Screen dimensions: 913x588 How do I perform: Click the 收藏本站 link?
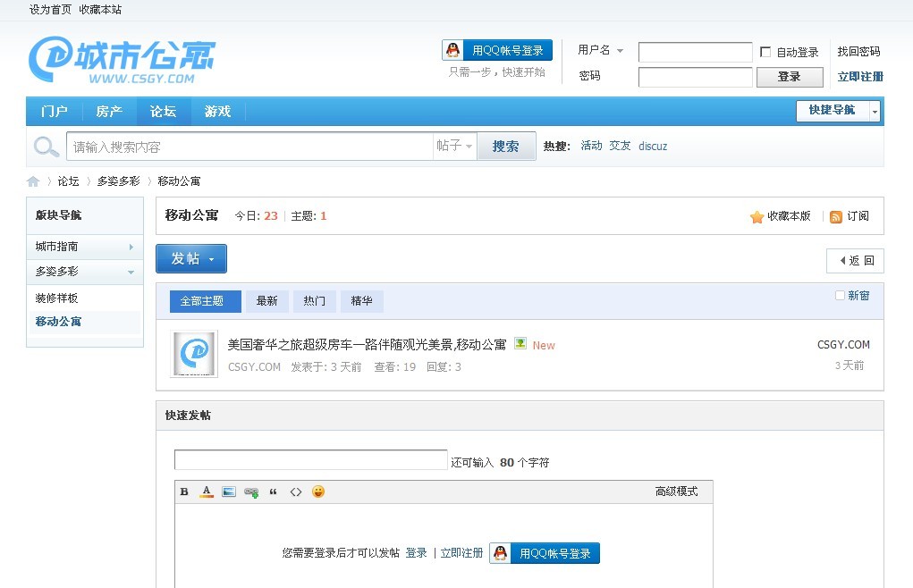[x=100, y=9]
